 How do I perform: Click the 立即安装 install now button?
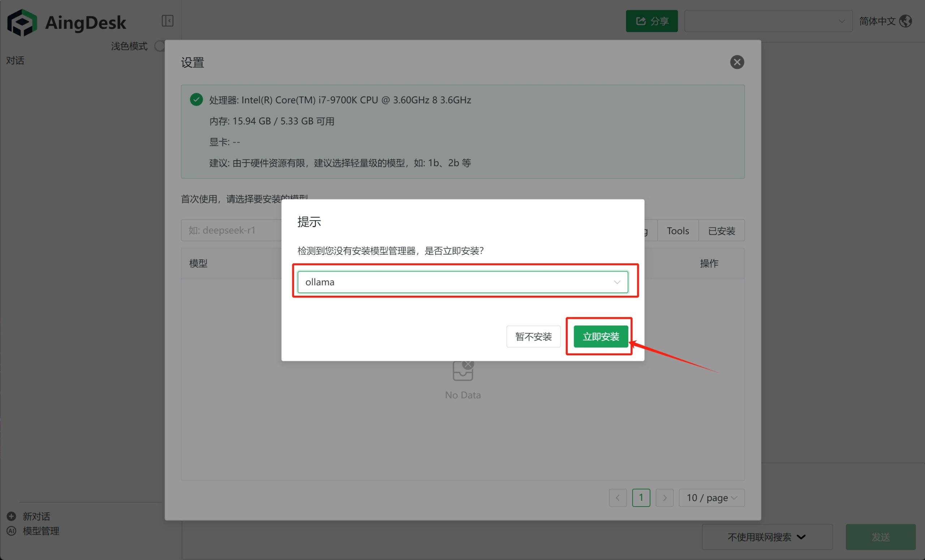[600, 337]
